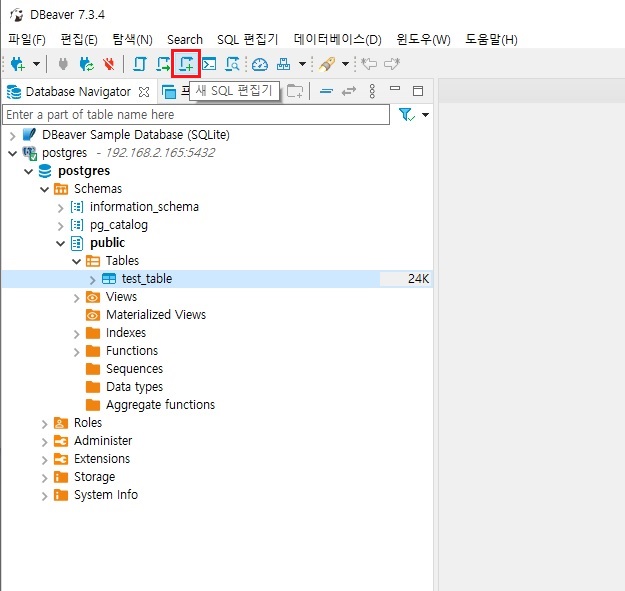This screenshot has height=591, width=625.
Task: Expand the Extensions node
Action: (x=44, y=460)
